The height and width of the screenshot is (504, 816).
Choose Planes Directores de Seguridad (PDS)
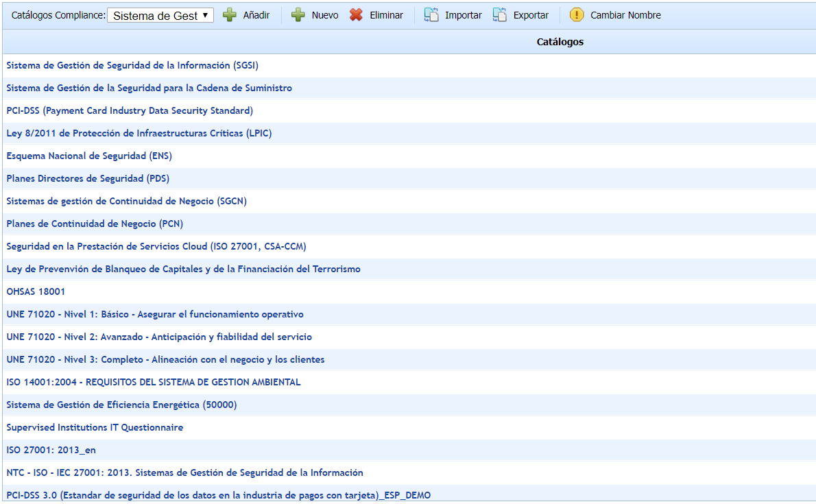88,179
